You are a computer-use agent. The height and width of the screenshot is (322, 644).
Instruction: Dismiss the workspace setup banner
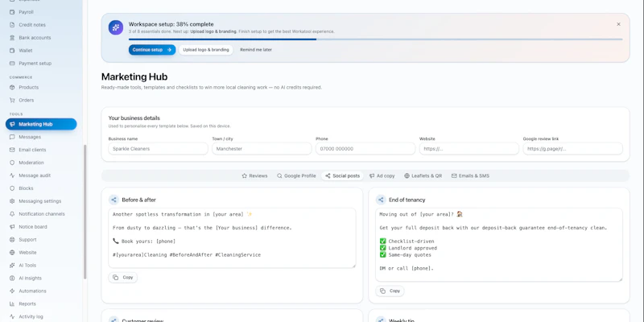click(x=618, y=24)
